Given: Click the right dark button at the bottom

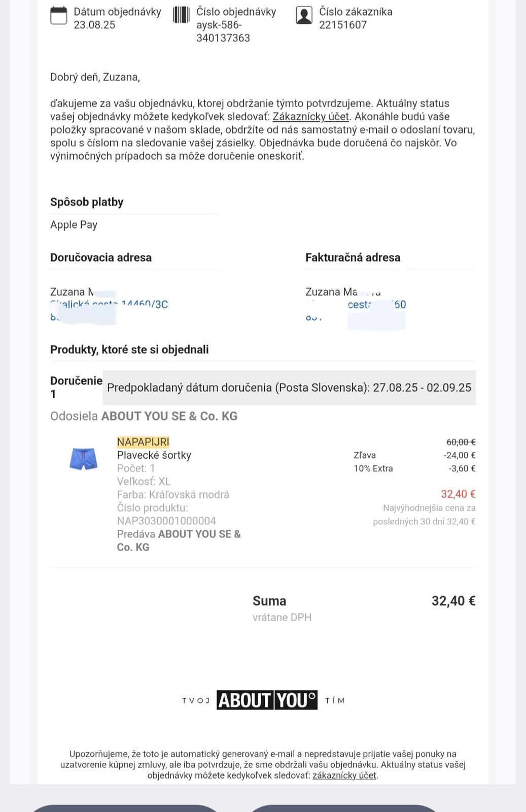Looking at the screenshot, I should click(344, 808).
